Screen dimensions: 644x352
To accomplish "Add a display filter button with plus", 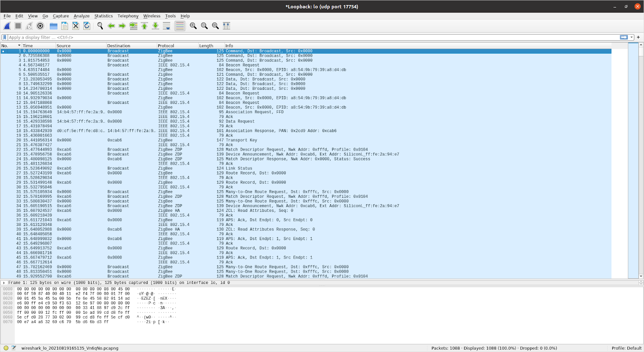I will (638, 37).
